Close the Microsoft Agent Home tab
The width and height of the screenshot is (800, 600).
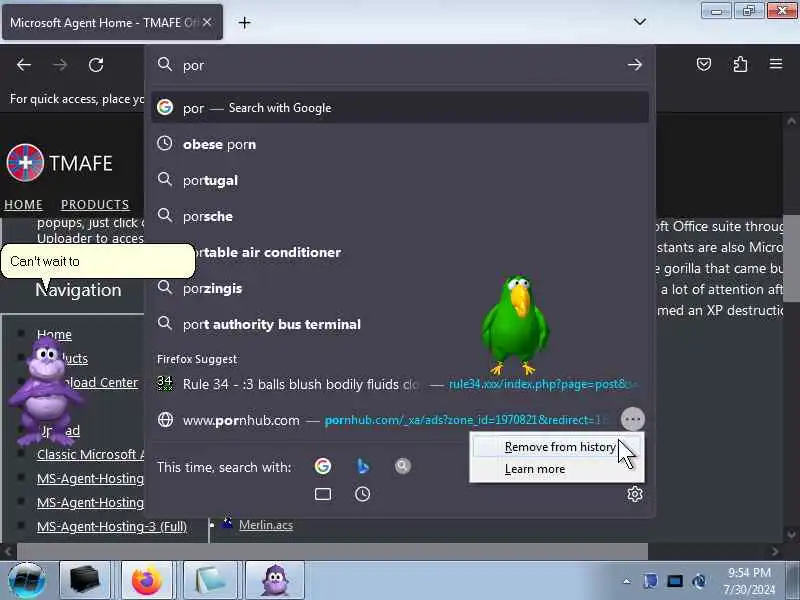coord(207,22)
